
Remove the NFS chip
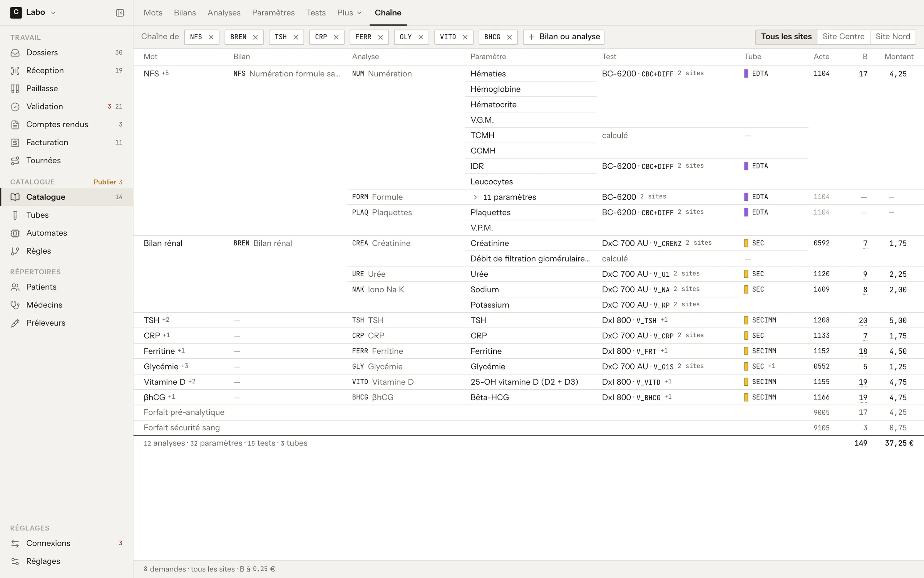pos(211,37)
